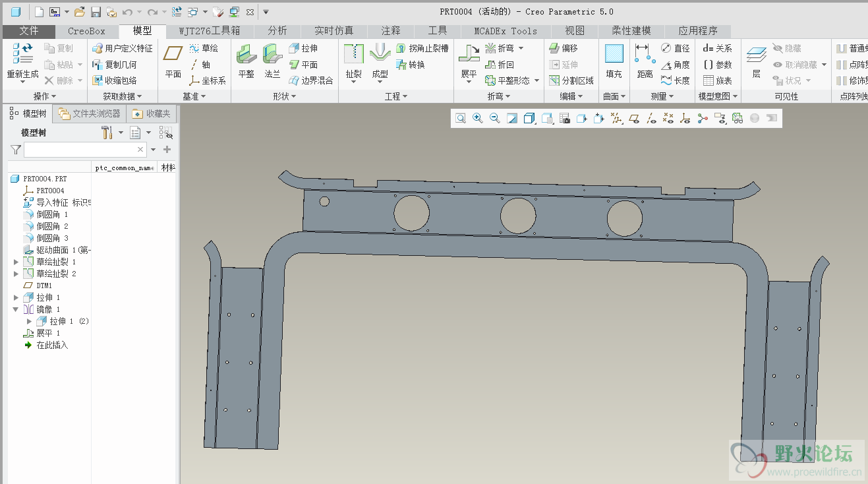Open the 文件夹浏览器 panel tab

tap(90, 114)
